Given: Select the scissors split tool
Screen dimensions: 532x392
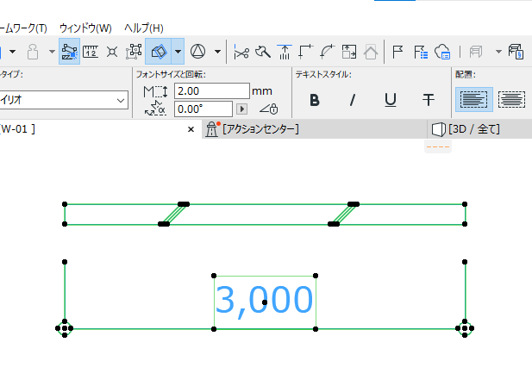Looking at the screenshot, I should [x=241, y=52].
